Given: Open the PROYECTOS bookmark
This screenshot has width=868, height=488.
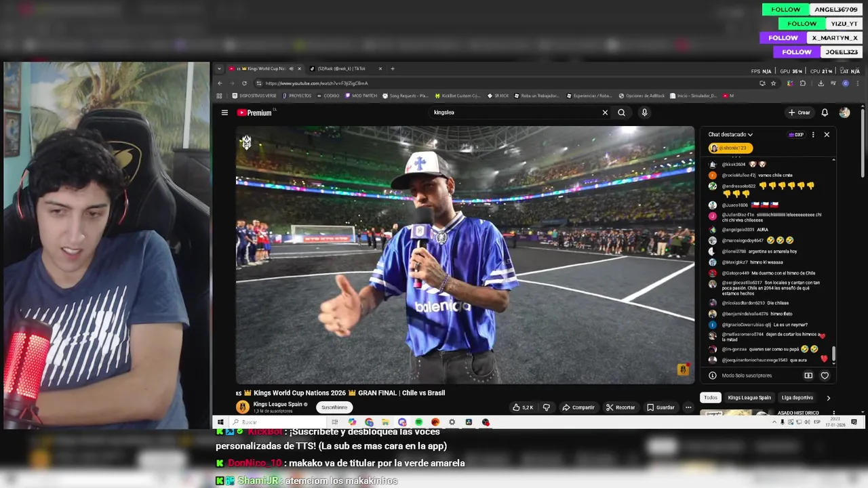Looking at the screenshot, I should pyautogui.click(x=297, y=96).
